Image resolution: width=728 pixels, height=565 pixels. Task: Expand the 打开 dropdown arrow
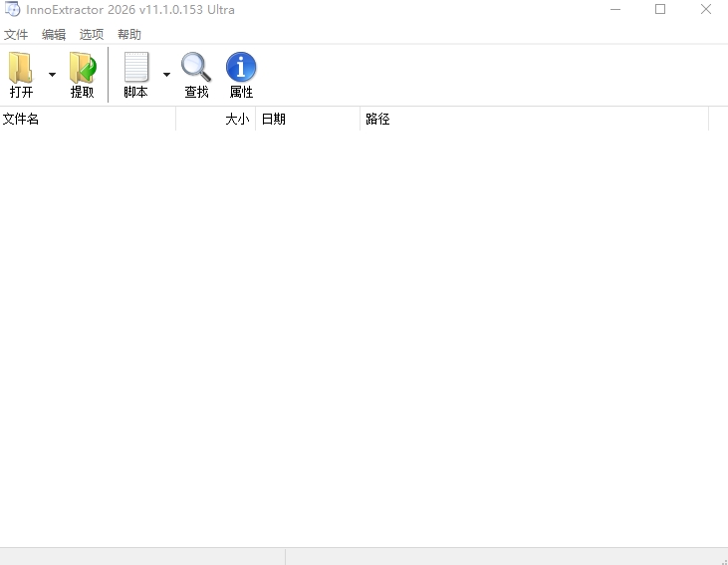pos(52,75)
